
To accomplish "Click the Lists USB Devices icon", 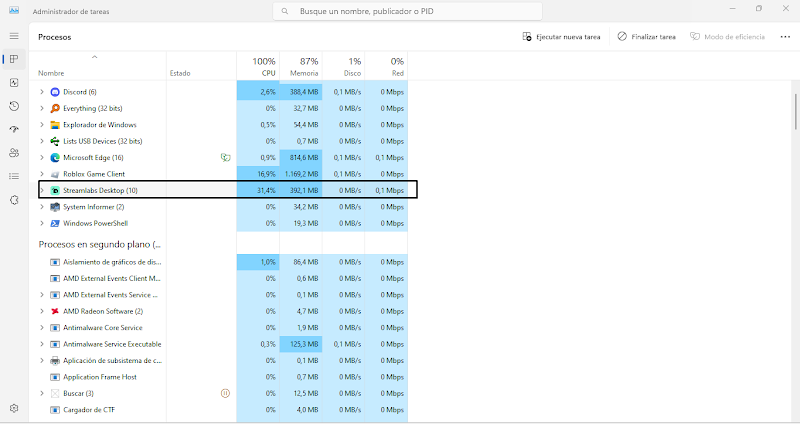I will click(x=55, y=141).
